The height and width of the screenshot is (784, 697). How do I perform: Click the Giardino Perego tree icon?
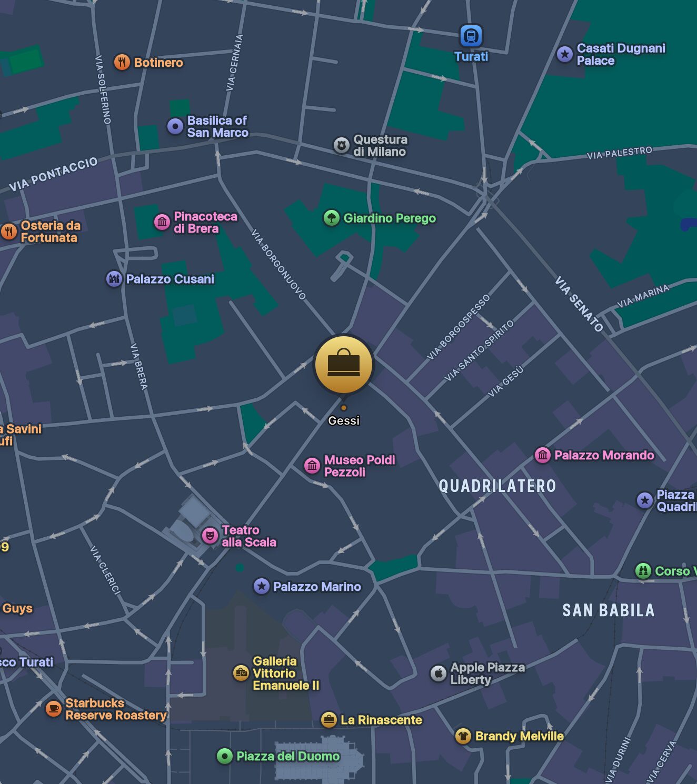click(331, 218)
